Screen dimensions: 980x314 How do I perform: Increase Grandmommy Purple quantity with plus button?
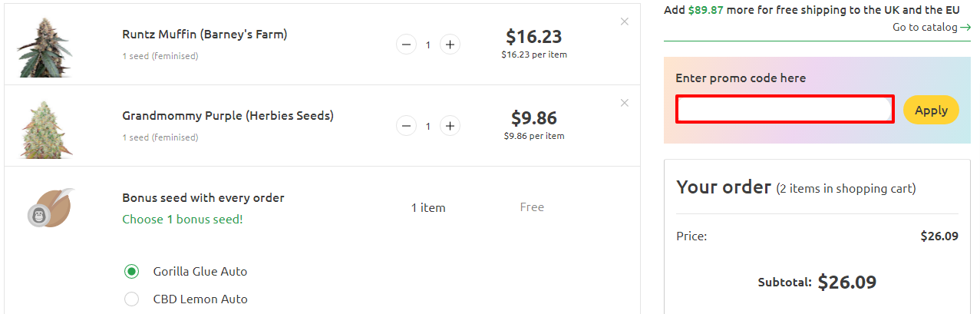pyautogui.click(x=450, y=126)
